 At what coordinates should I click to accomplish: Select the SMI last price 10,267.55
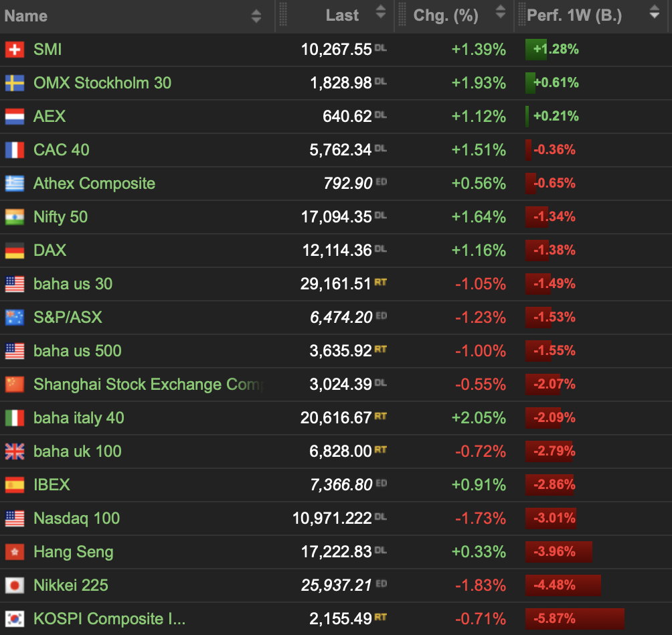[x=337, y=50]
